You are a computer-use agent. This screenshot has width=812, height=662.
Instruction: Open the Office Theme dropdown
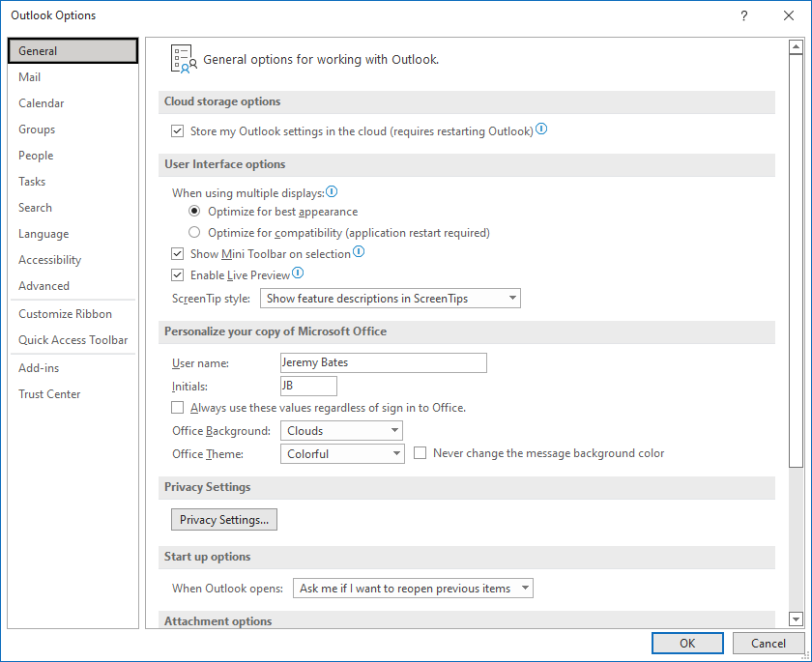coord(342,454)
